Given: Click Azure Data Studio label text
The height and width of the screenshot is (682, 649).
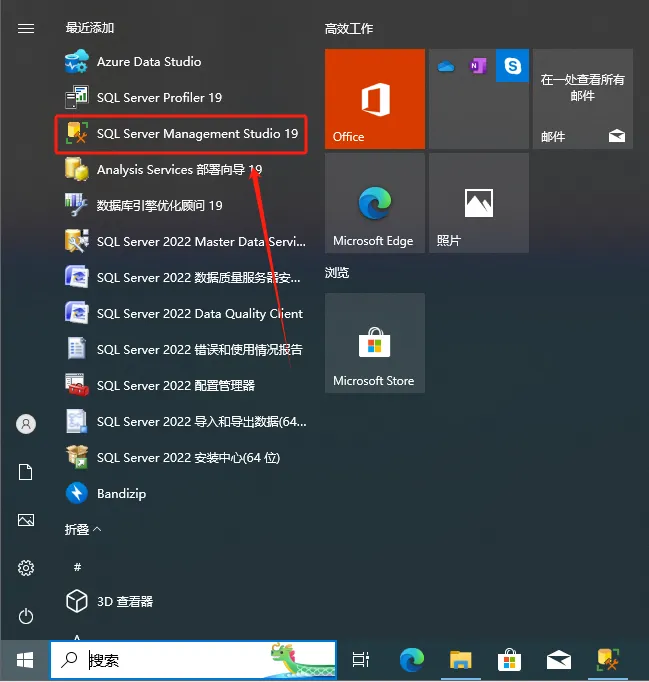Looking at the screenshot, I should point(149,61).
